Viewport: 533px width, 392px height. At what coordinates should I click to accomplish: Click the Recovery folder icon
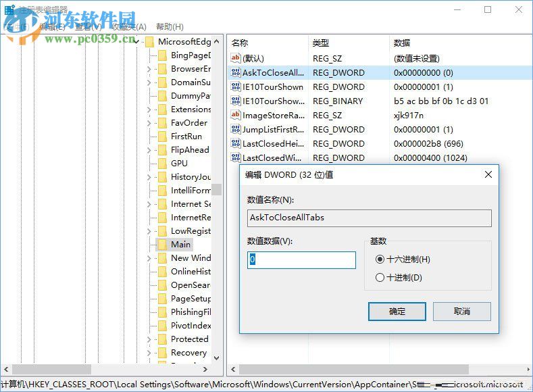coord(163,353)
